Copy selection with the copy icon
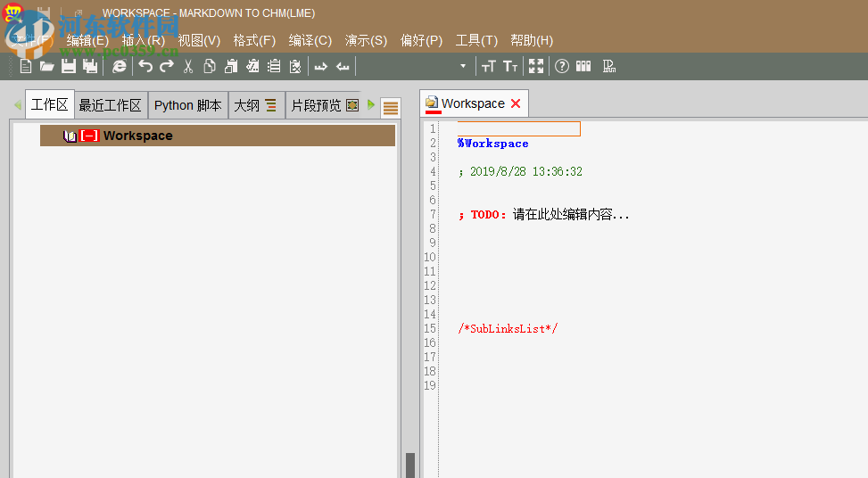Viewport: 868px width, 478px height. click(x=210, y=66)
